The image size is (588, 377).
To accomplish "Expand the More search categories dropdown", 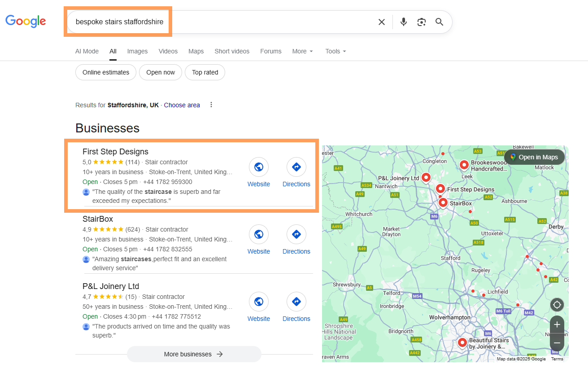I will 303,51.
